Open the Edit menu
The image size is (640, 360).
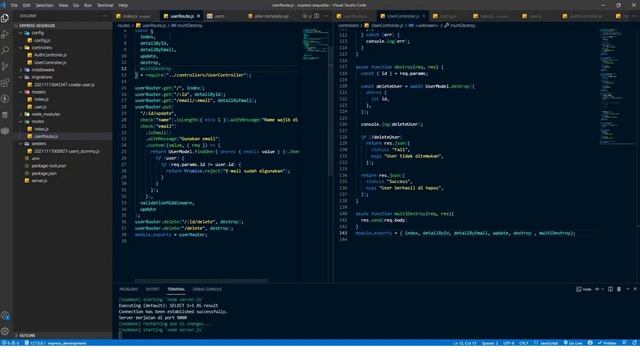[27, 5]
